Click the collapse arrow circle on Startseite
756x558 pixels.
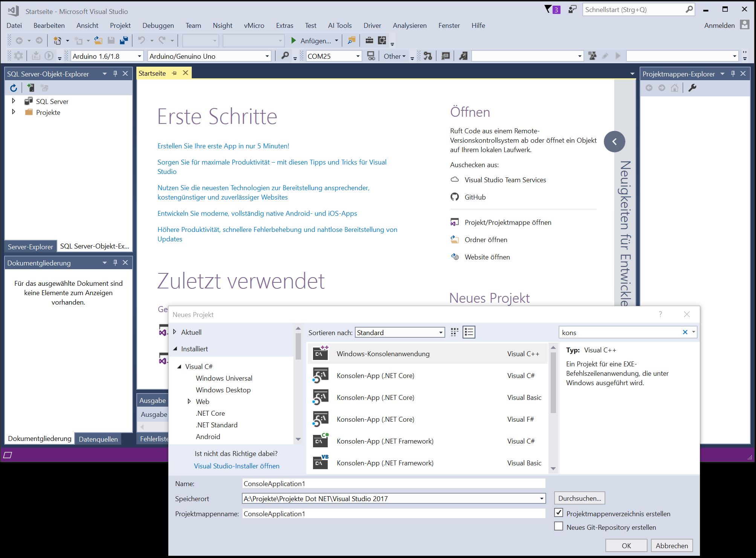coord(614,142)
